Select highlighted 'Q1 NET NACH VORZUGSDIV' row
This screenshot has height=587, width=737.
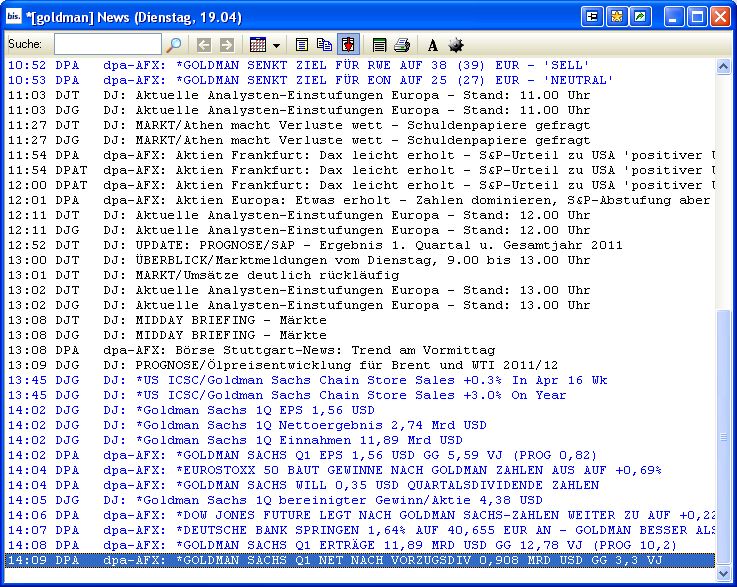click(361, 561)
